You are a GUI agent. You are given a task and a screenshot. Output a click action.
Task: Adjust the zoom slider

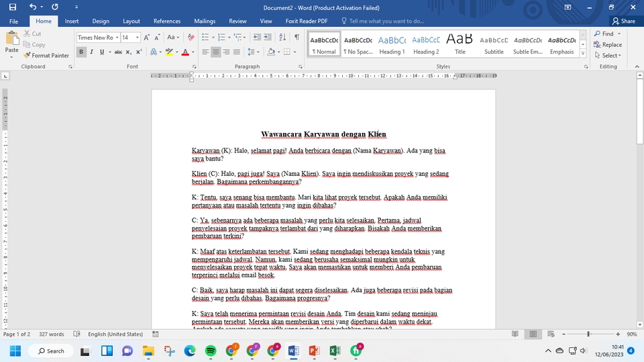pos(588,334)
